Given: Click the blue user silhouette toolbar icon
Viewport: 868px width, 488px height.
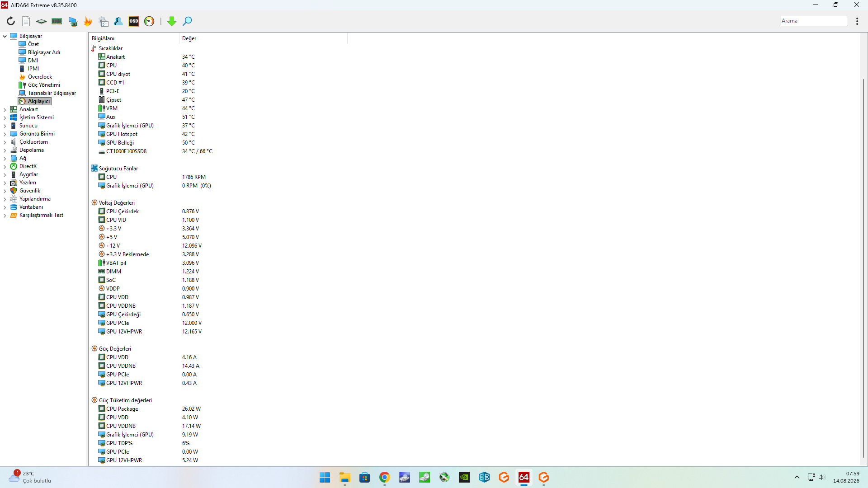Looking at the screenshot, I should click(118, 21).
